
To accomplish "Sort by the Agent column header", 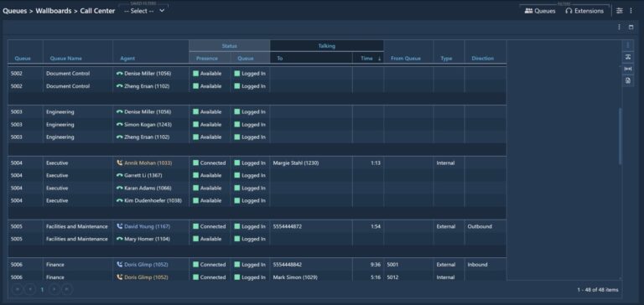I will (127, 59).
